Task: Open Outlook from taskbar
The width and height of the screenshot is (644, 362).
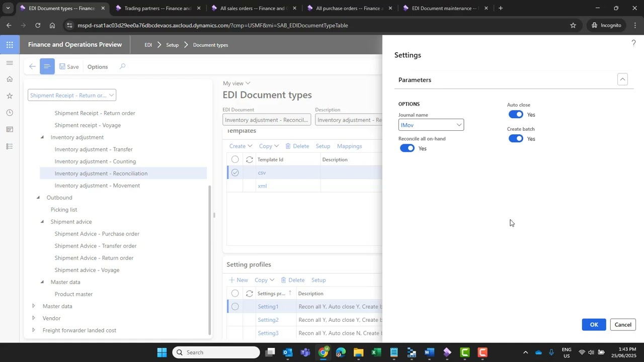Action: pyautogui.click(x=287, y=352)
